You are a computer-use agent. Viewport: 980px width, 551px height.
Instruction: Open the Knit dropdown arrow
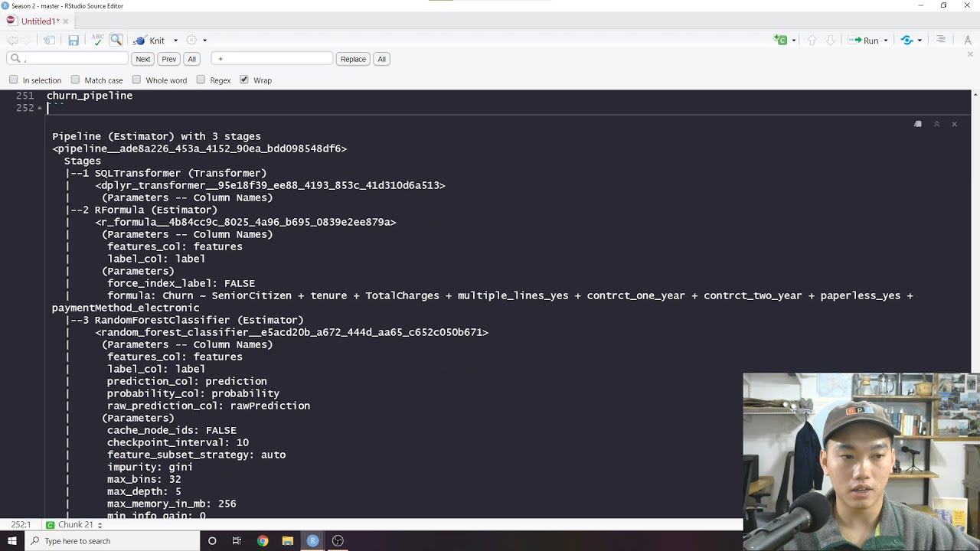coord(175,40)
